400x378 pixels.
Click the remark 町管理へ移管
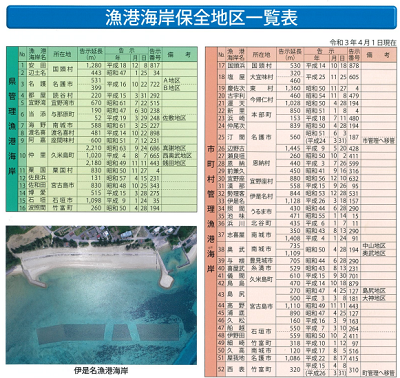point(378,373)
